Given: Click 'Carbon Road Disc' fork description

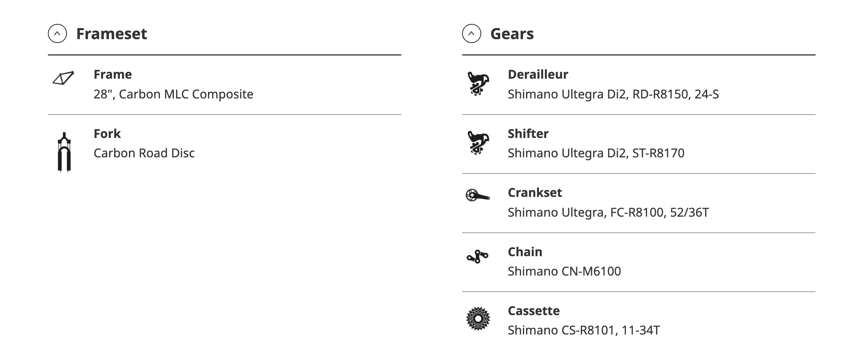Looking at the screenshot, I should tap(144, 153).
